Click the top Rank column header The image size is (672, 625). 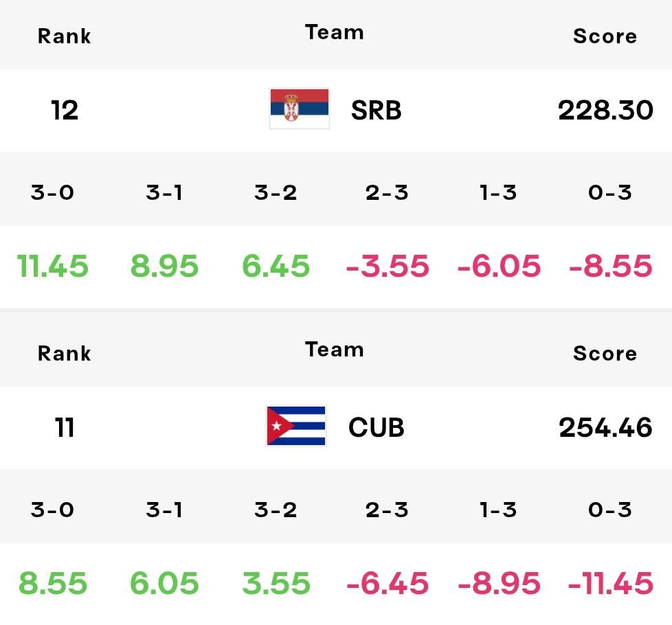65,36
